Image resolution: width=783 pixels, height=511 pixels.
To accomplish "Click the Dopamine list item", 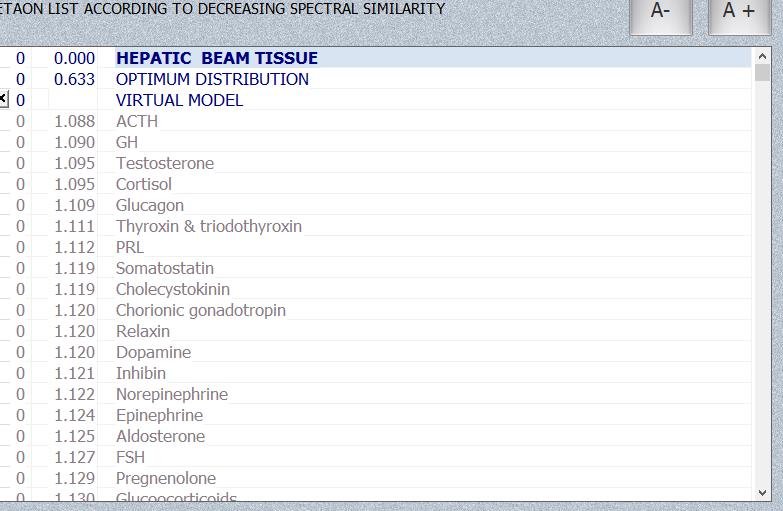I will 153,352.
